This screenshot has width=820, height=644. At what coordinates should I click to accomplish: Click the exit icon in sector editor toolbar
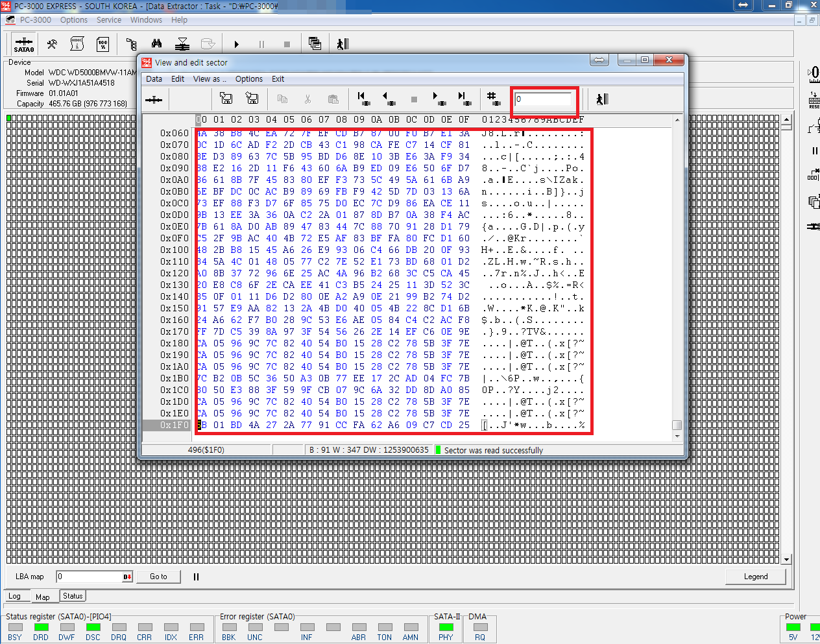[602, 99]
